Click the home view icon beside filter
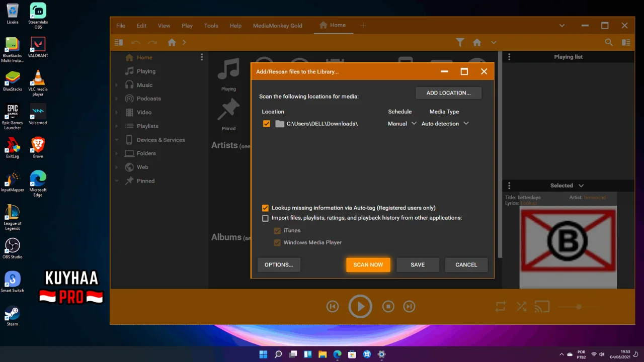The width and height of the screenshot is (644, 362). point(477,43)
